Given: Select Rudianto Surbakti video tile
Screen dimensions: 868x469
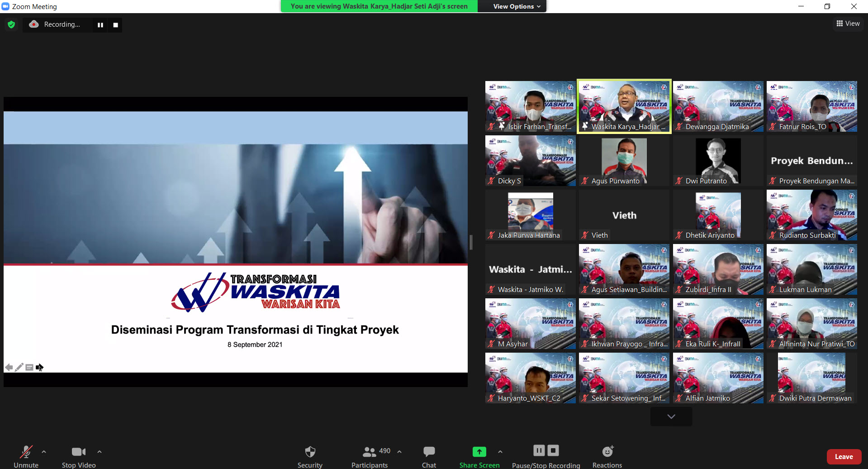Looking at the screenshot, I should (812, 215).
